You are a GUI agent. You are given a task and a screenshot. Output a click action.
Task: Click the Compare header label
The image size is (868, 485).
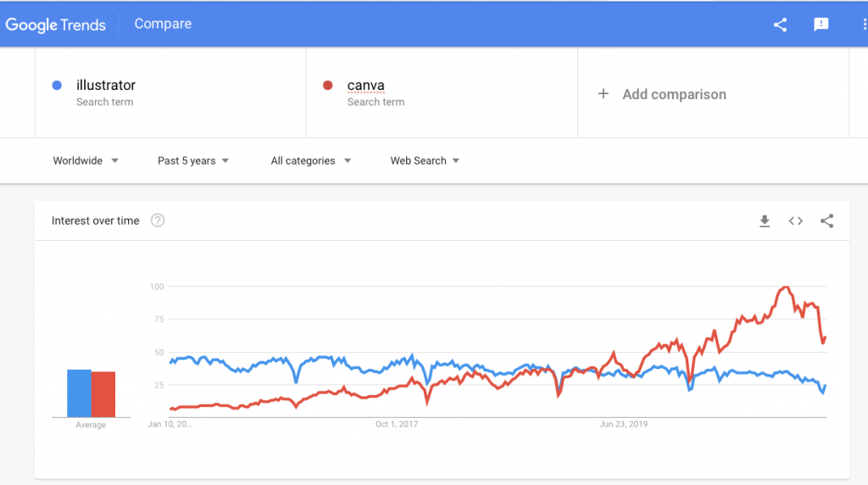click(x=163, y=24)
